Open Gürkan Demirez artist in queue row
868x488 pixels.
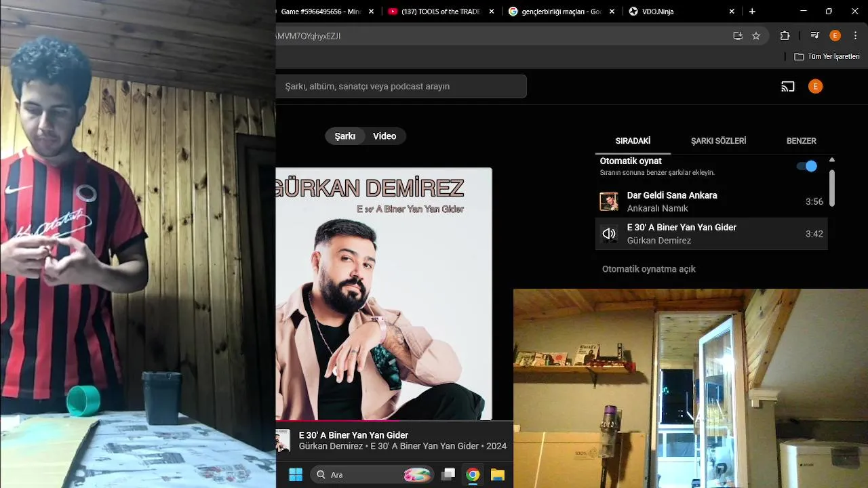[x=659, y=241]
